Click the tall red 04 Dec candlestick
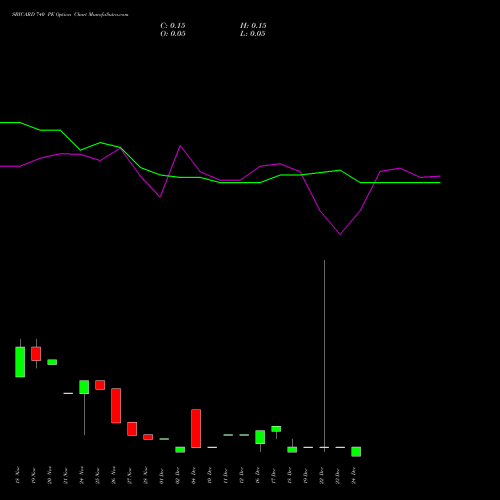 (x=196, y=428)
